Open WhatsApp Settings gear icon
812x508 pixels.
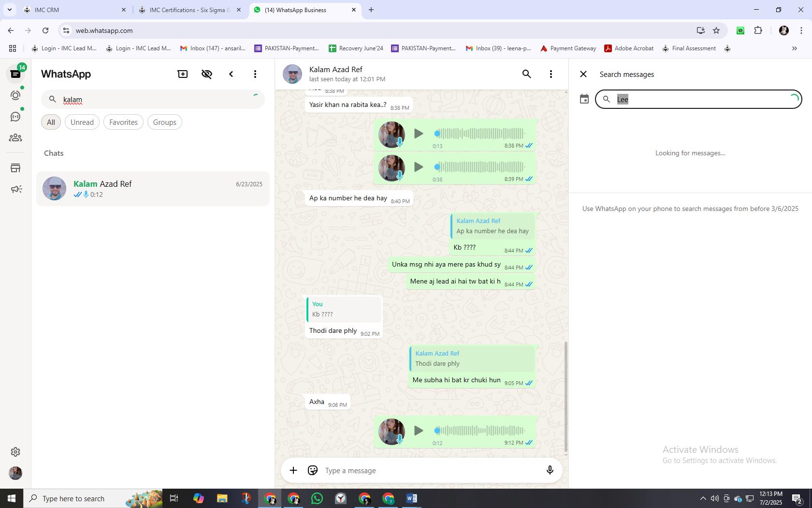15,451
